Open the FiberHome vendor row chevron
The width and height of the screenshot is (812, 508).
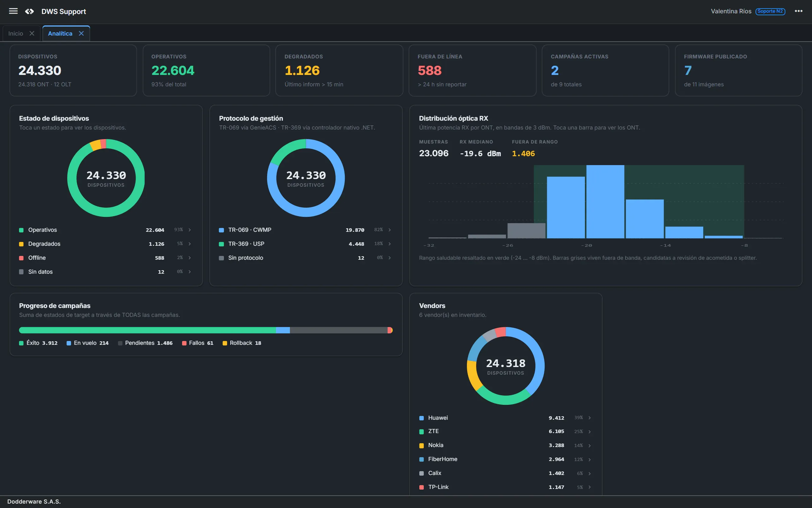[x=590, y=459]
